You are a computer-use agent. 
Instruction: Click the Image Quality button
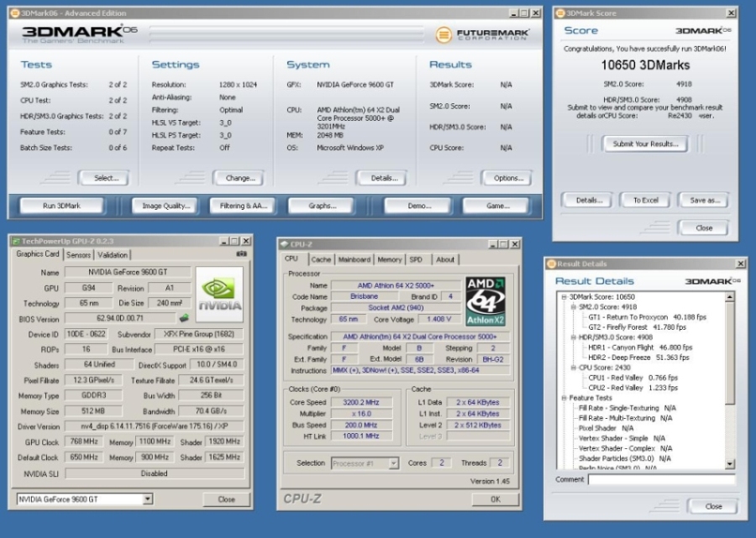click(165, 206)
